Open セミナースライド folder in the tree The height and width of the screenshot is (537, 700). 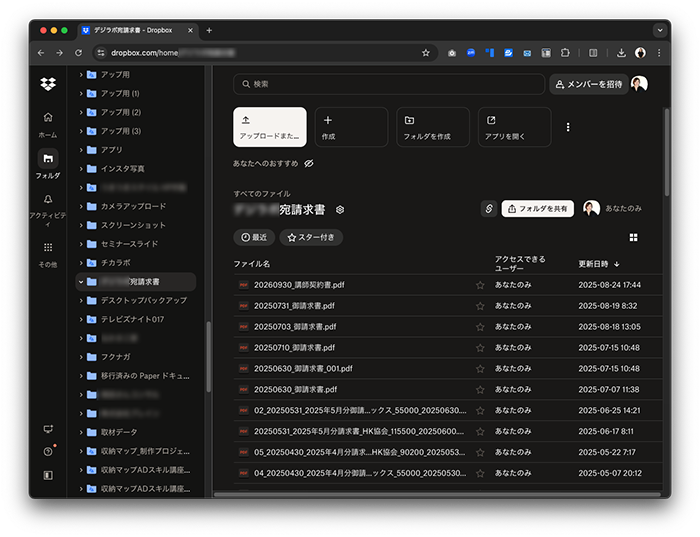129,244
